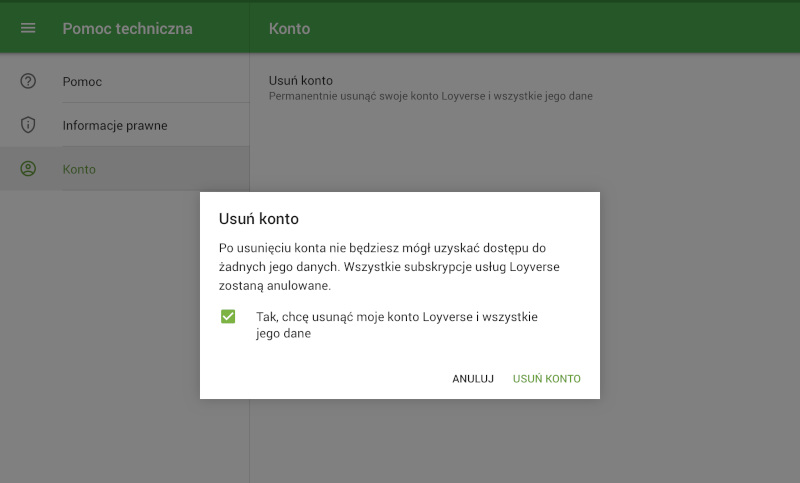
Task: Click the Pomoc question mark icon
Action: pyautogui.click(x=28, y=81)
